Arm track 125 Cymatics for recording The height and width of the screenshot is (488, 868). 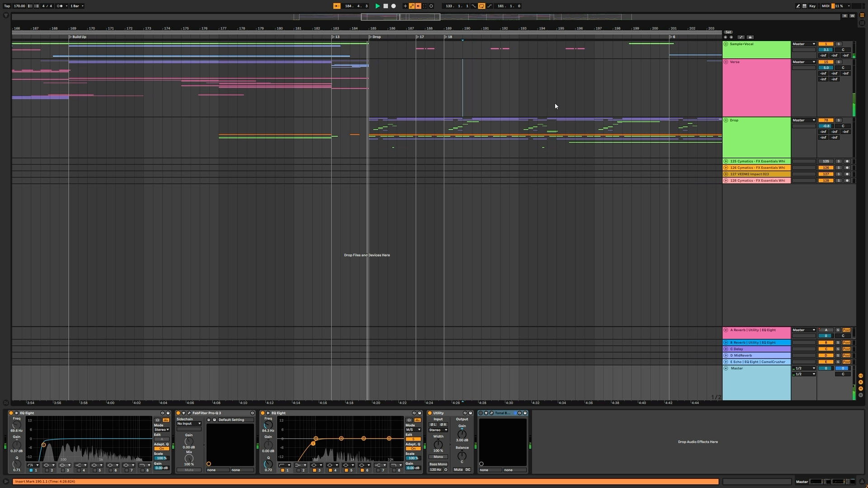click(x=847, y=161)
